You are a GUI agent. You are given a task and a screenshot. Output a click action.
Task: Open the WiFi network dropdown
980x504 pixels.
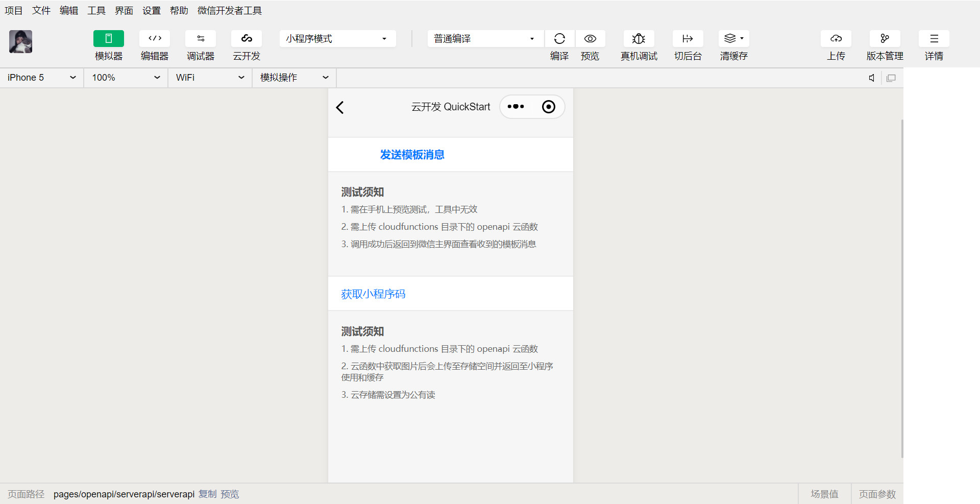pyautogui.click(x=210, y=78)
